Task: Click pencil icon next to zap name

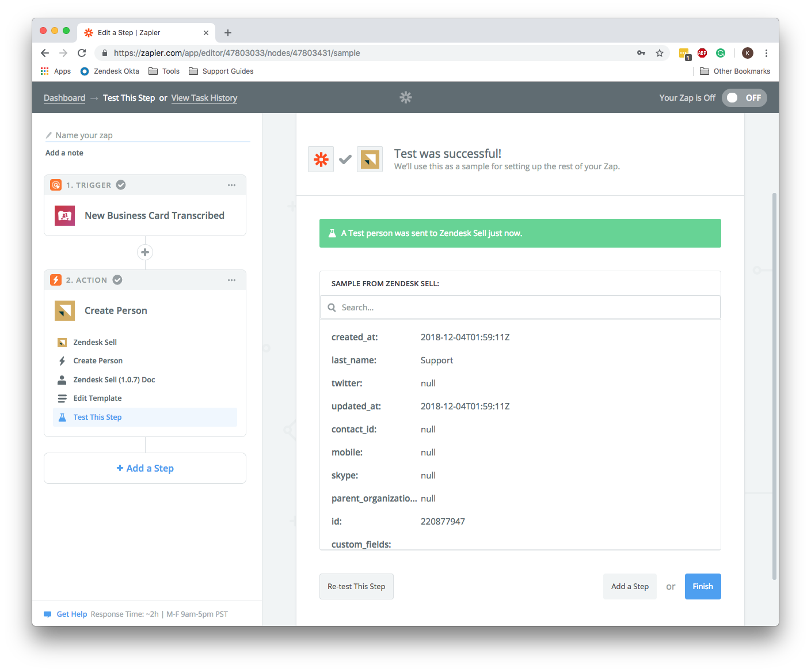Action: click(x=49, y=135)
